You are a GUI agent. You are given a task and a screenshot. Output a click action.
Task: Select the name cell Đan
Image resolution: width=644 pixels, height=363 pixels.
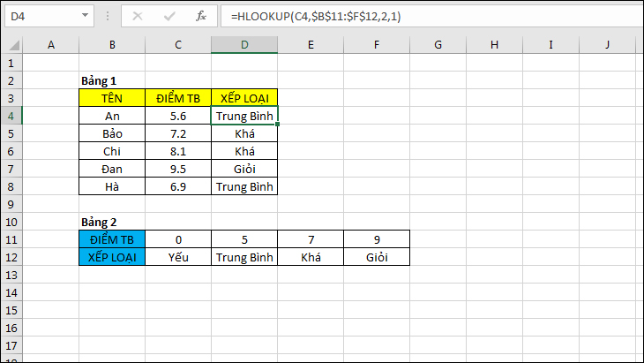pyautogui.click(x=112, y=169)
